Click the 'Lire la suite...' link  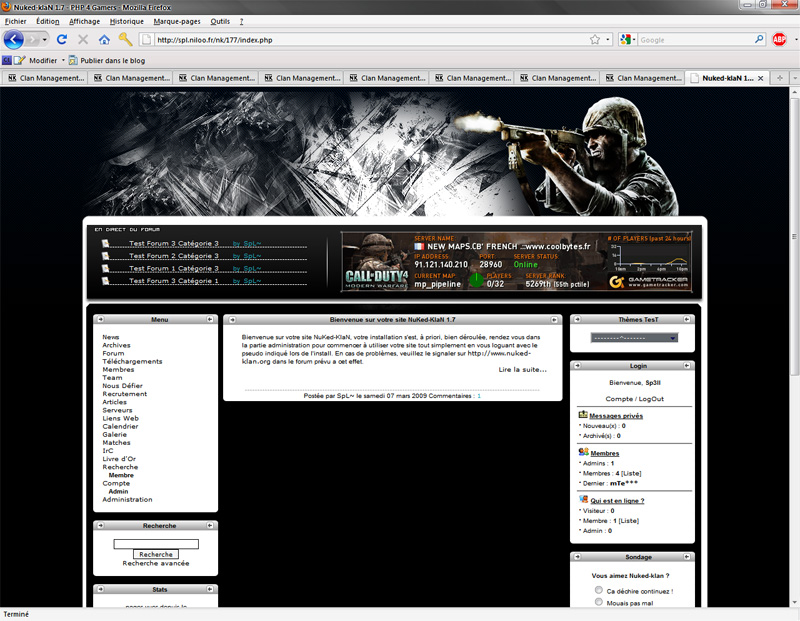click(522, 370)
